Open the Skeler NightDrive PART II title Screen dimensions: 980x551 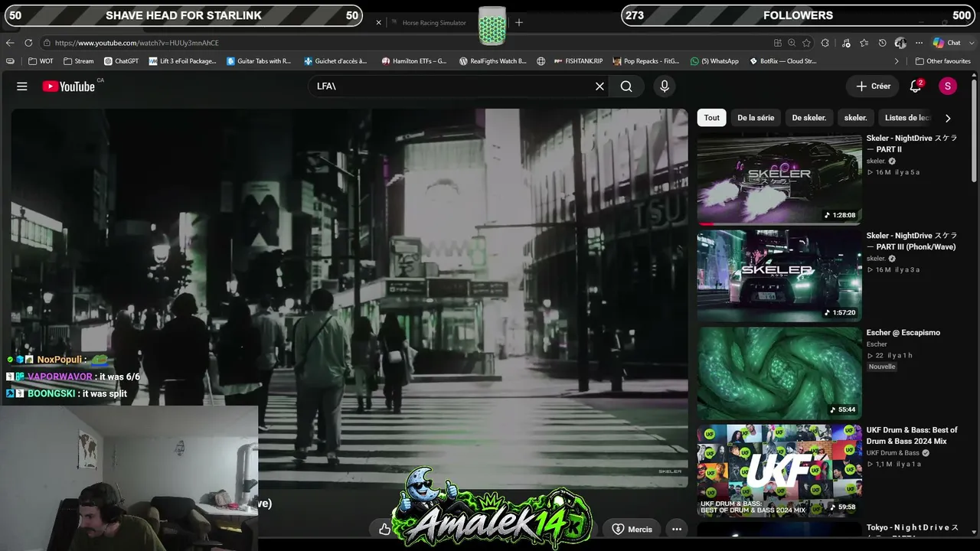[x=912, y=144]
